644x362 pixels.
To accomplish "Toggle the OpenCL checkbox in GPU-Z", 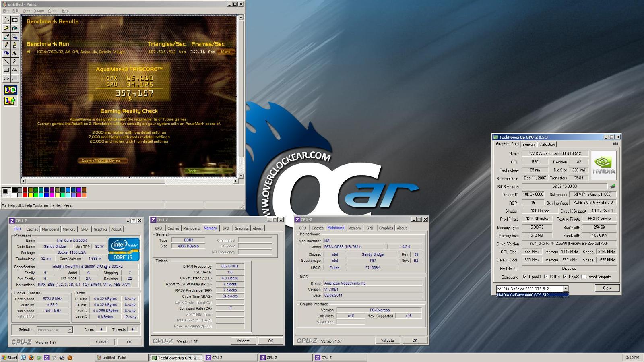I will click(x=524, y=277).
